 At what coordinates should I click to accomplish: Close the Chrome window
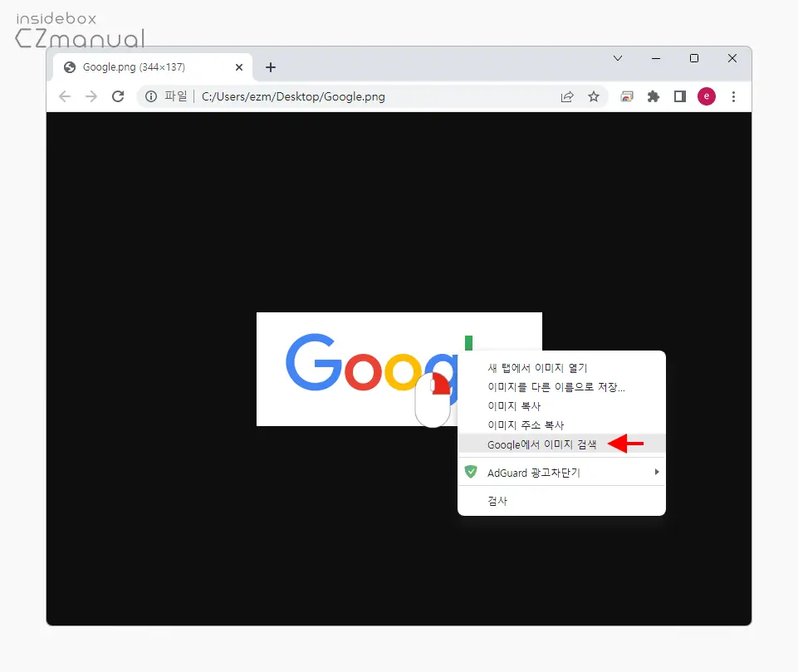[732, 58]
